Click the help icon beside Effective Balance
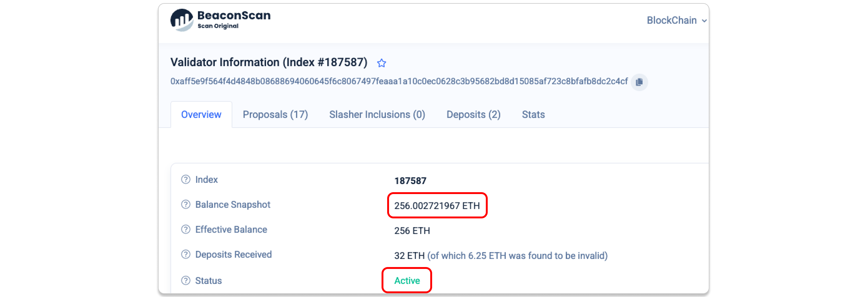868x297 pixels. [x=186, y=229]
